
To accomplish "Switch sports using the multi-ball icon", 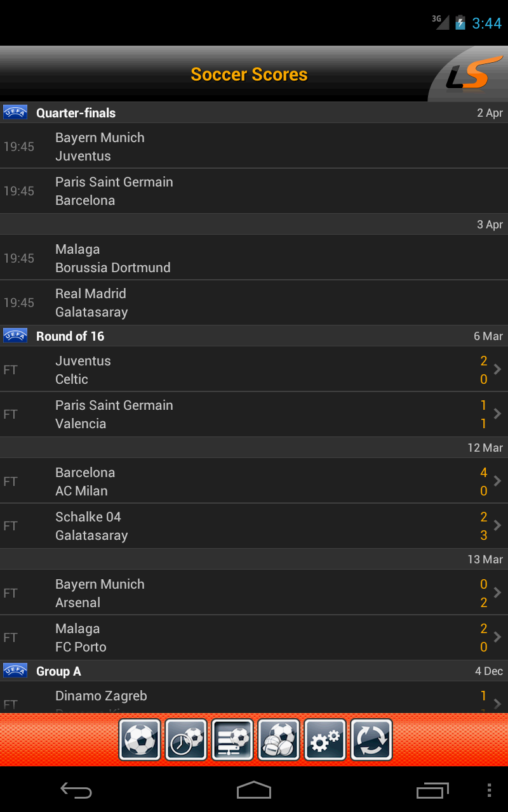I will tap(279, 739).
